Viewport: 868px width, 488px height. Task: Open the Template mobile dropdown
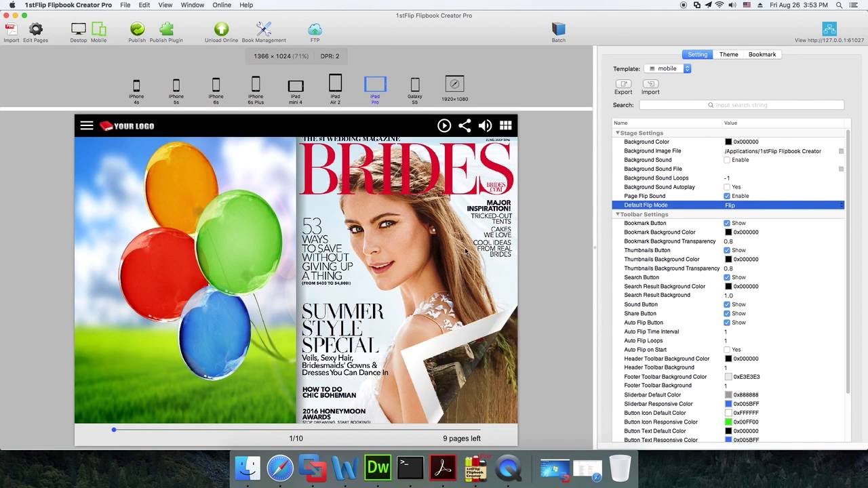pyautogui.click(x=667, y=68)
